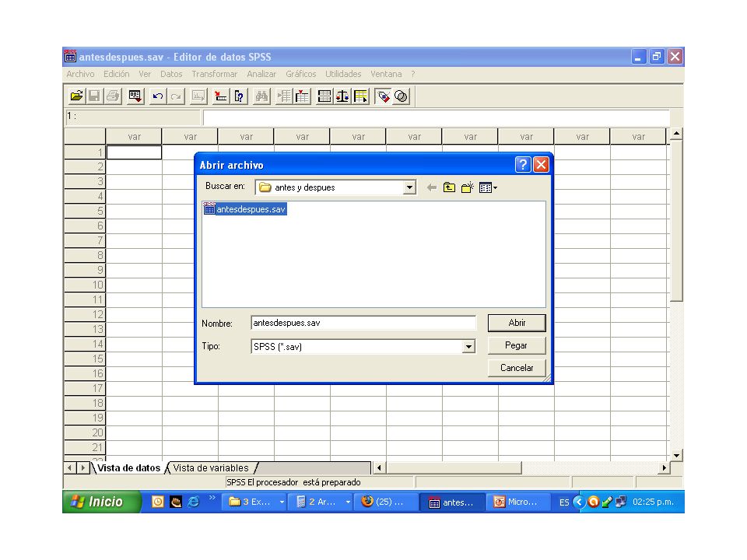The width and height of the screenshot is (747, 560).
Task: Click the Nombre file name field
Action: (x=363, y=323)
